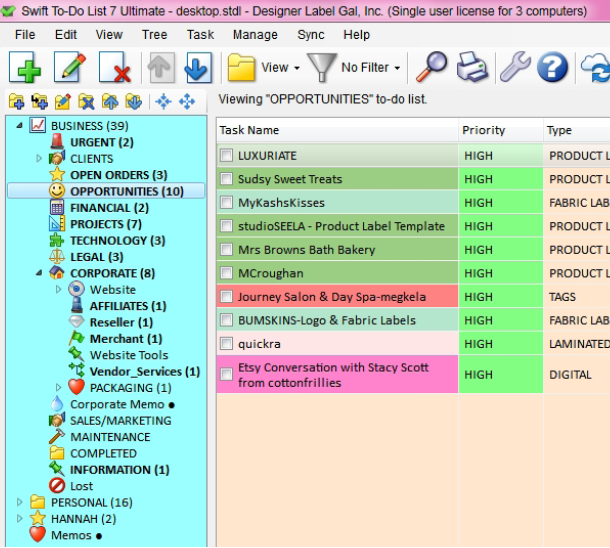
Task: Click the delete to-do list folder icon
Action: (86, 102)
